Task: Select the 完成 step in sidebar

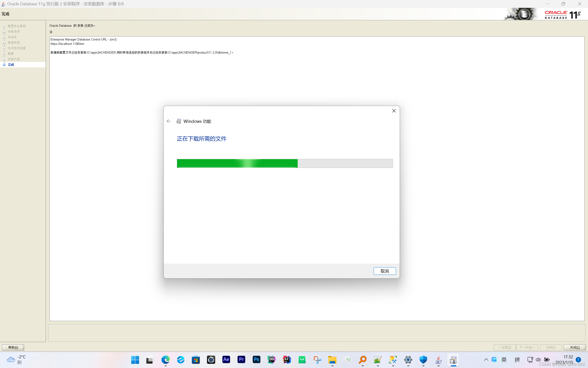Action: point(11,65)
